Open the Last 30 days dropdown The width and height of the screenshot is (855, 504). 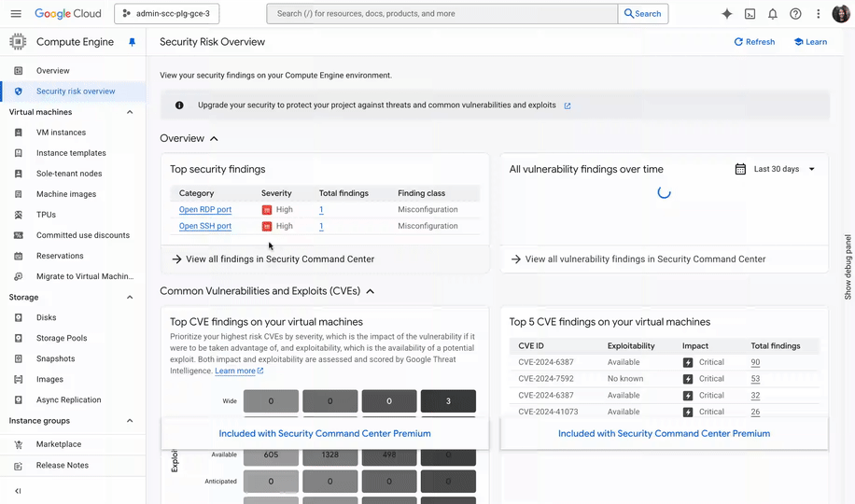(775, 169)
